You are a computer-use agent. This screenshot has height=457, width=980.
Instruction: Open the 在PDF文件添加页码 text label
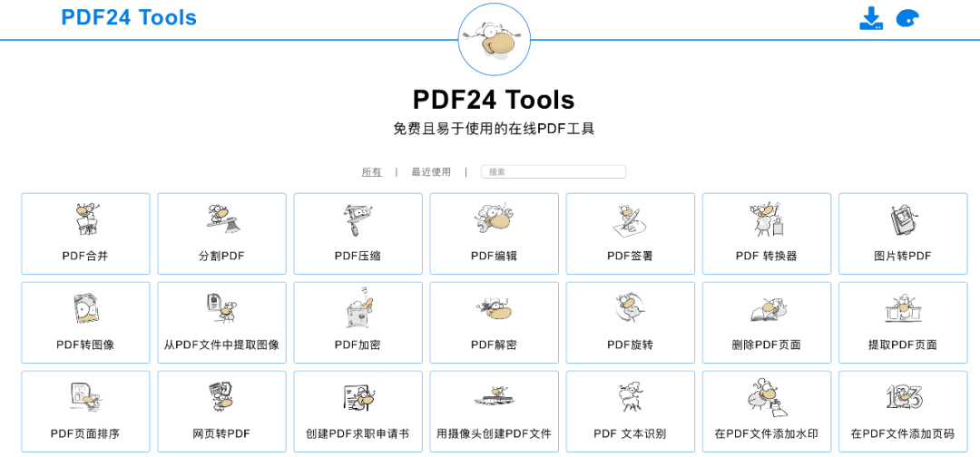tap(903, 433)
